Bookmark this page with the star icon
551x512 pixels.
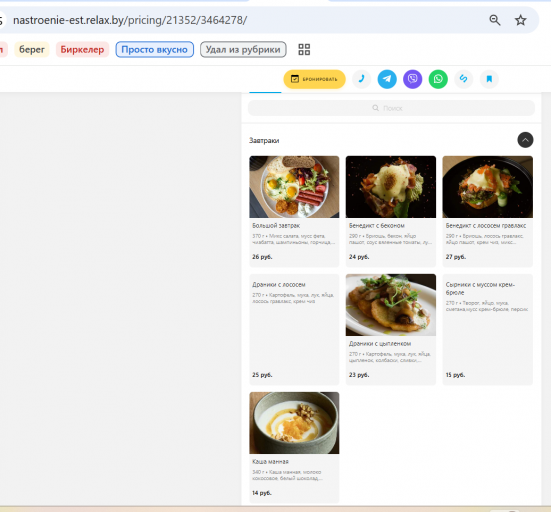coord(520,20)
